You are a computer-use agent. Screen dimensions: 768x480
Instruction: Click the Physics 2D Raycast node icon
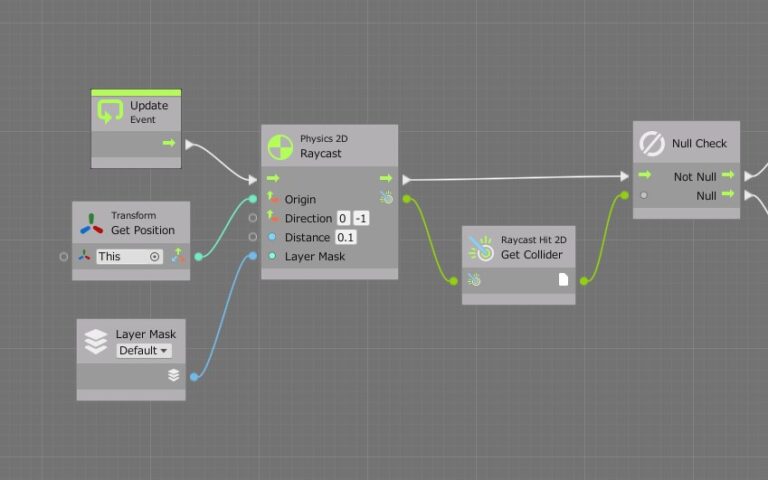click(x=280, y=147)
